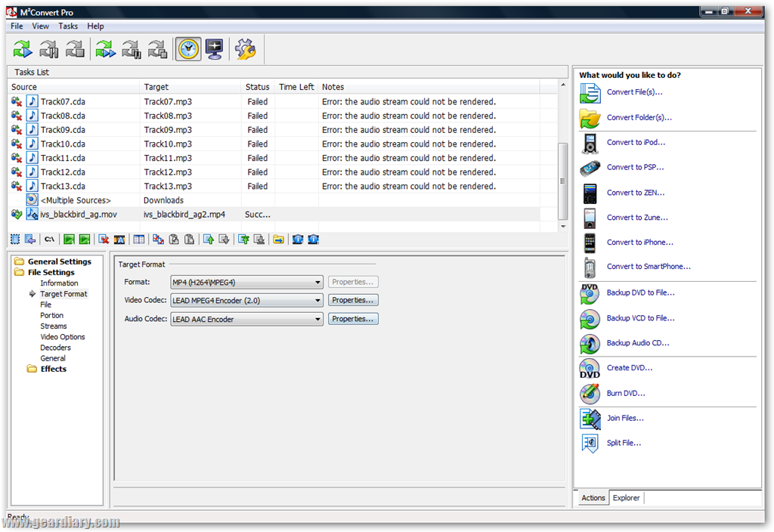Click the Burn DVD... link

pos(625,394)
